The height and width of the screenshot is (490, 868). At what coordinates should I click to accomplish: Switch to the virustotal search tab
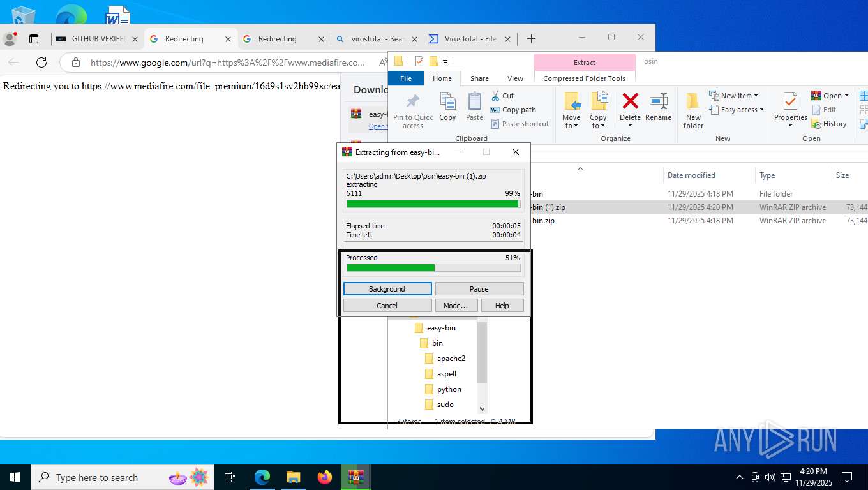[378, 39]
